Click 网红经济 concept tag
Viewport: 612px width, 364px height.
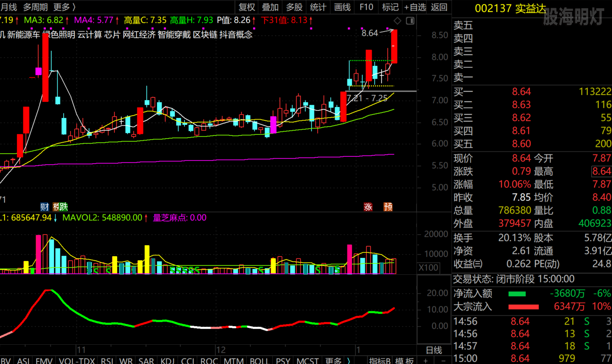139,34
